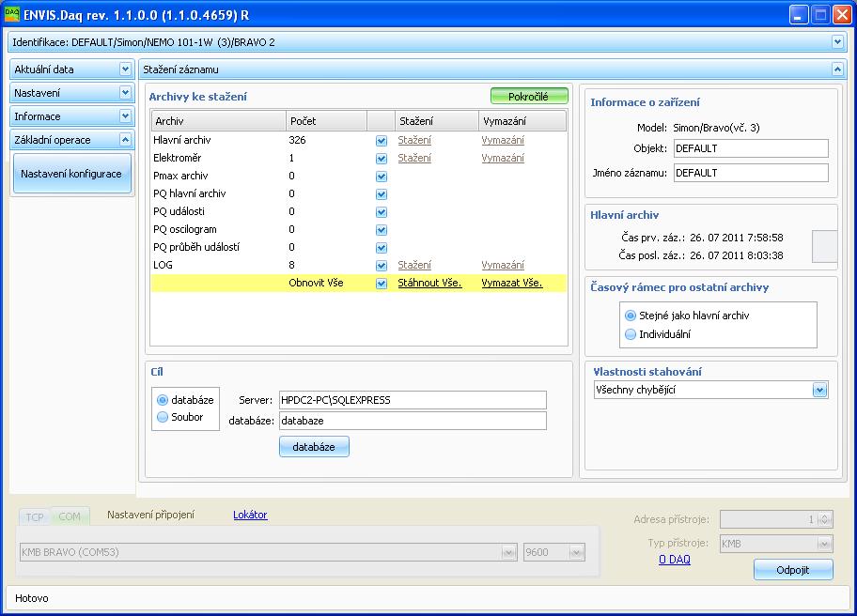This screenshot has height=616, width=857.
Task: Switch to the COM tab
Action: (70, 516)
